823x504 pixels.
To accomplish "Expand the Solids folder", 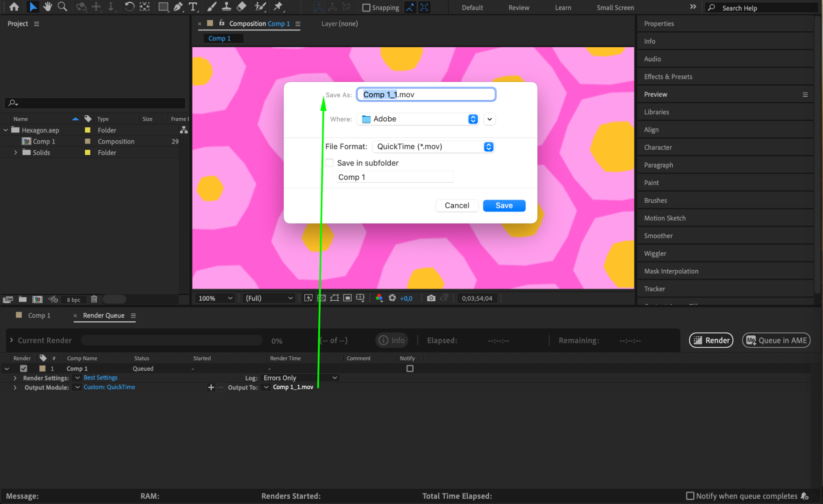I will pyautogui.click(x=16, y=152).
